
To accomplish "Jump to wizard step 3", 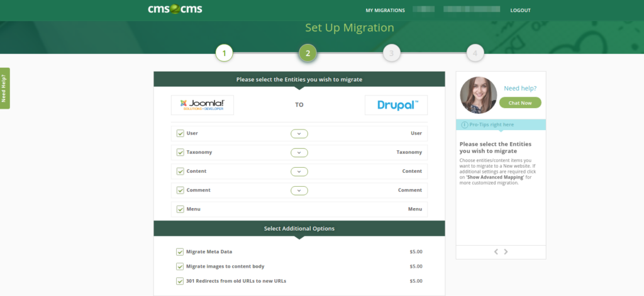I will [x=391, y=53].
